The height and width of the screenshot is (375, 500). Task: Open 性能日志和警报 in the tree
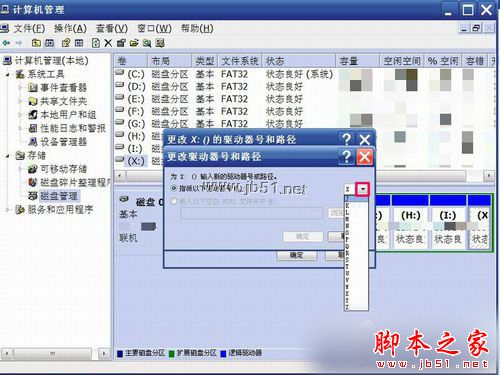(x=73, y=128)
